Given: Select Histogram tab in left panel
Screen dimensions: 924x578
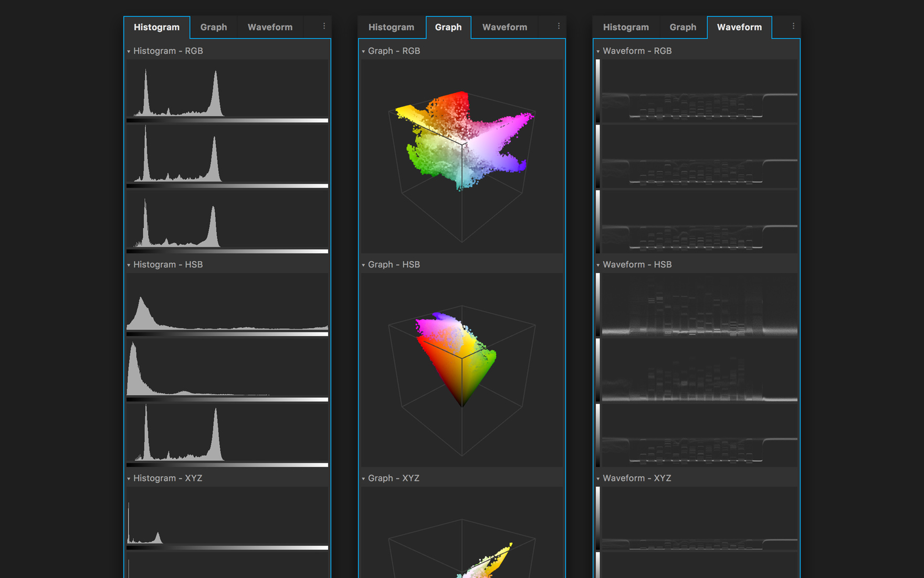Looking at the screenshot, I should click(156, 27).
